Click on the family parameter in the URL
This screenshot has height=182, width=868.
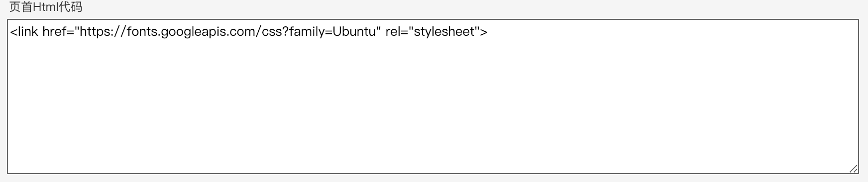pos(306,32)
